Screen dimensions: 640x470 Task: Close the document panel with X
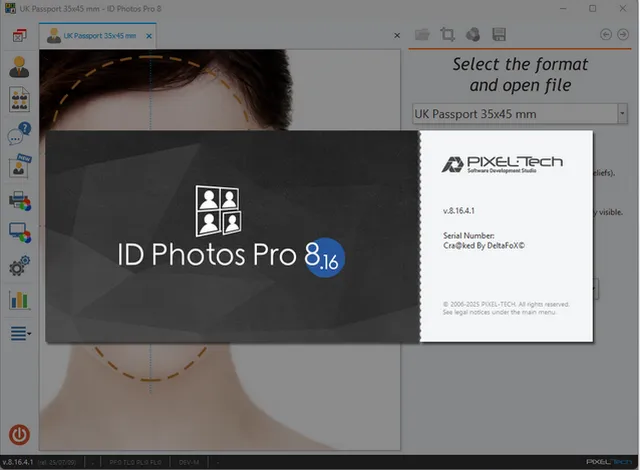tap(397, 35)
